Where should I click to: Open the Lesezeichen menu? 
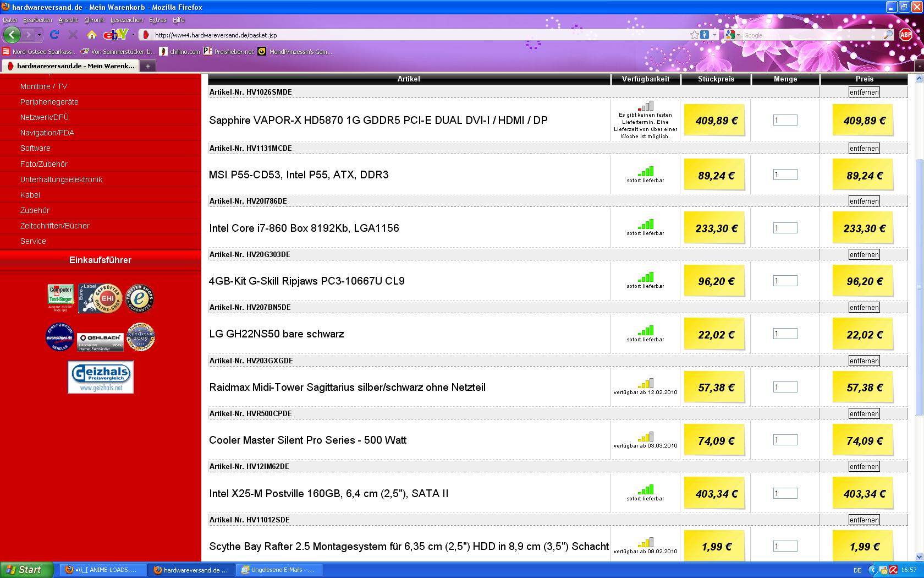(127, 20)
